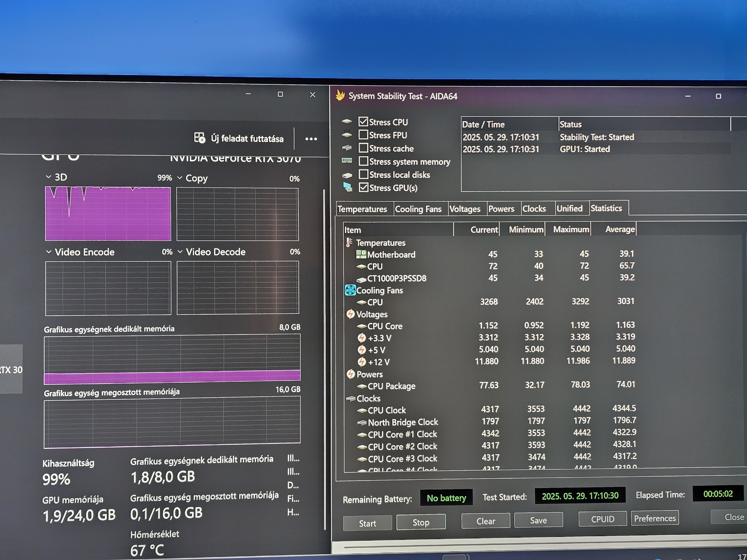
Task: Select the 'GPU1: Started' log entry
Action: tap(596, 149)
